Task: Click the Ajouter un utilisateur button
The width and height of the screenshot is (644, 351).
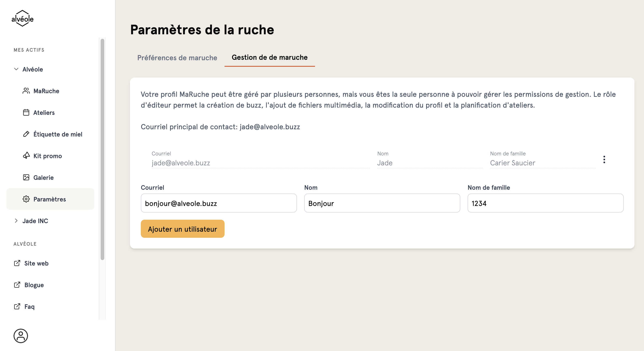Action: [x=183, y=229]
